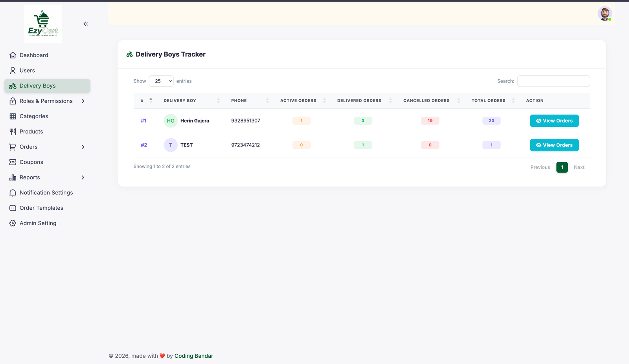629x364 pixels.
Task: Click the Delivery Boys scooter icon in sidebar
Action: pyautogui.click(x=13, y=86)
